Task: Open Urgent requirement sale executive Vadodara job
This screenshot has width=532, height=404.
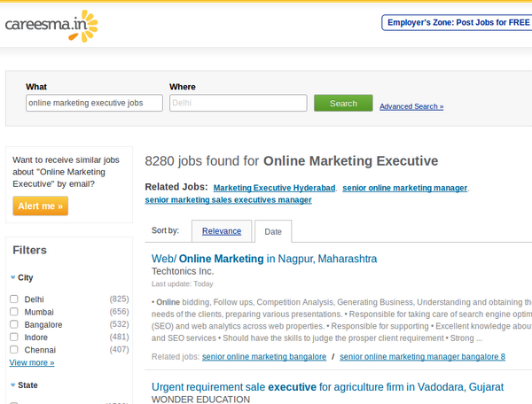Action: 327,386
